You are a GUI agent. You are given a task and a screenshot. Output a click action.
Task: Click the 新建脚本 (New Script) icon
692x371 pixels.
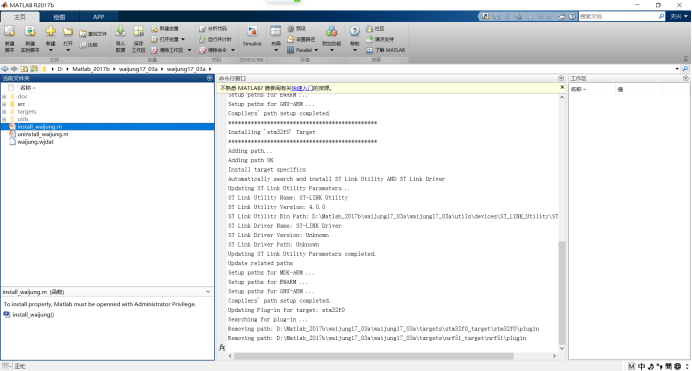point(10,32)
